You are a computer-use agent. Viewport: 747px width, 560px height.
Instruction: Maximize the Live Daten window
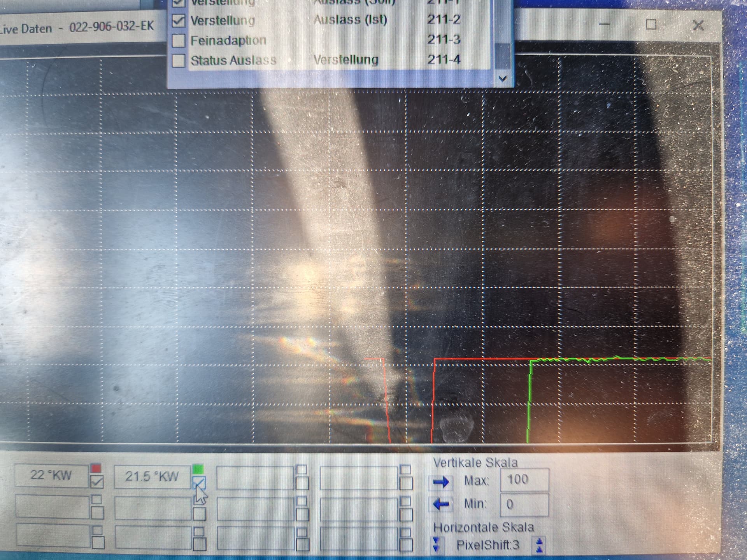tap(651, 25)
